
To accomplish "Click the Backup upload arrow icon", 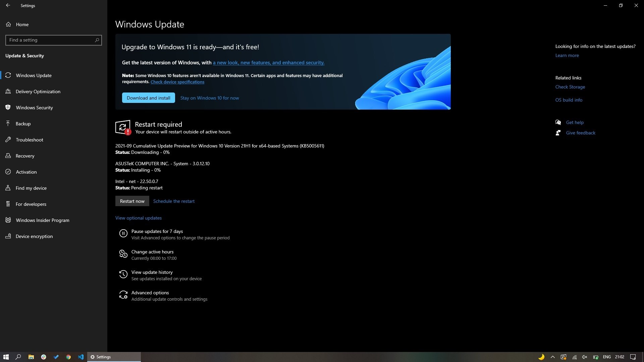I will click(8, 123).
